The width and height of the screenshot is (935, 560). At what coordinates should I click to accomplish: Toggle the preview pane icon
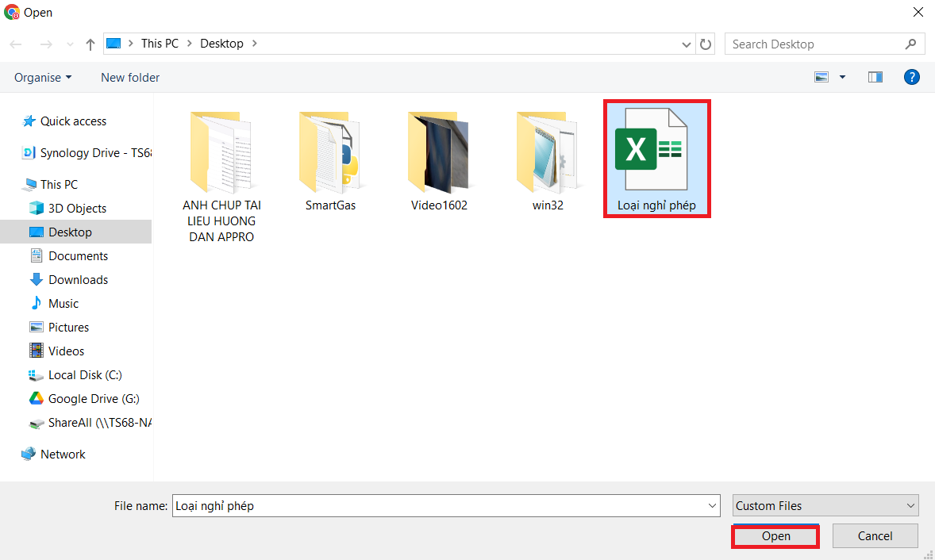pos(875,77)
